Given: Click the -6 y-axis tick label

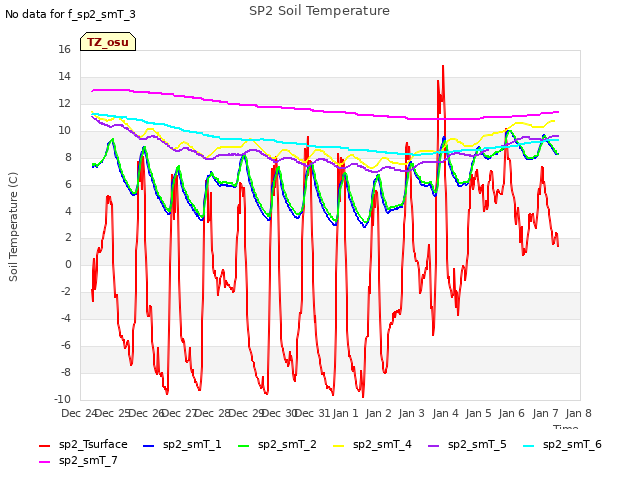Looking at the screenshot, I should click(65, 345).
